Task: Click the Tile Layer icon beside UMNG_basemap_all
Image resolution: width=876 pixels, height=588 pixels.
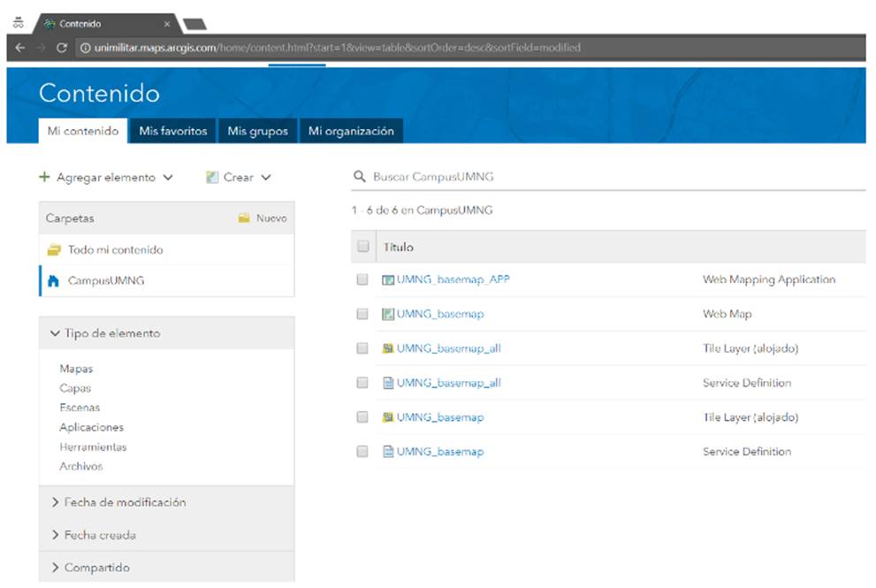Action: tap(387, 348)
